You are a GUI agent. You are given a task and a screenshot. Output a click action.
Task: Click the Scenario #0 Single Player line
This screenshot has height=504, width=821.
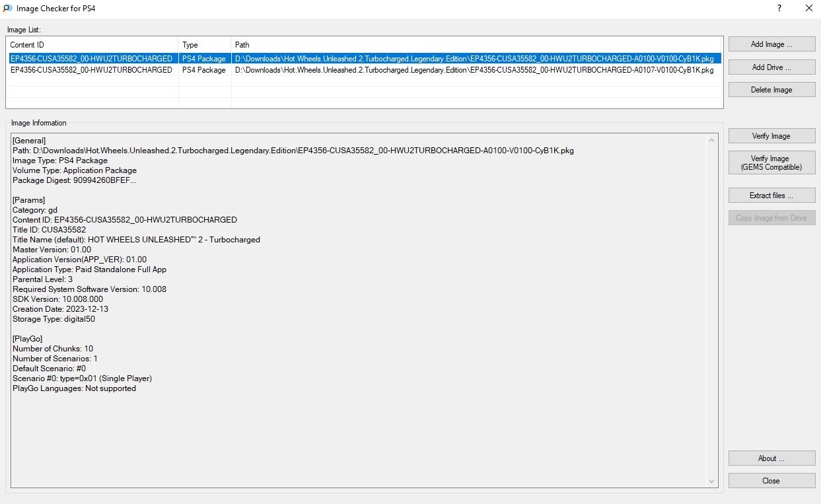point(82,378)
